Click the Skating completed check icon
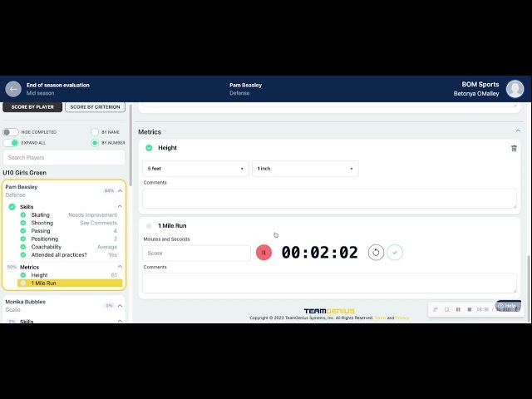Viewport: 532px width, 399px height. pyautogui.click(x=23, y=214)
